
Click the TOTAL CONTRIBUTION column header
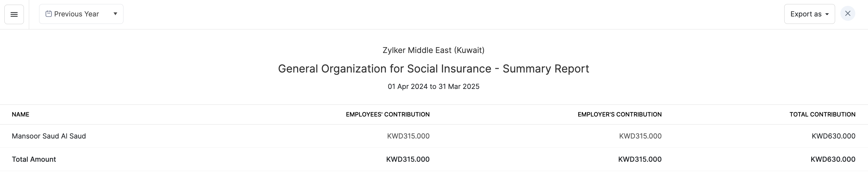point(822,114)
